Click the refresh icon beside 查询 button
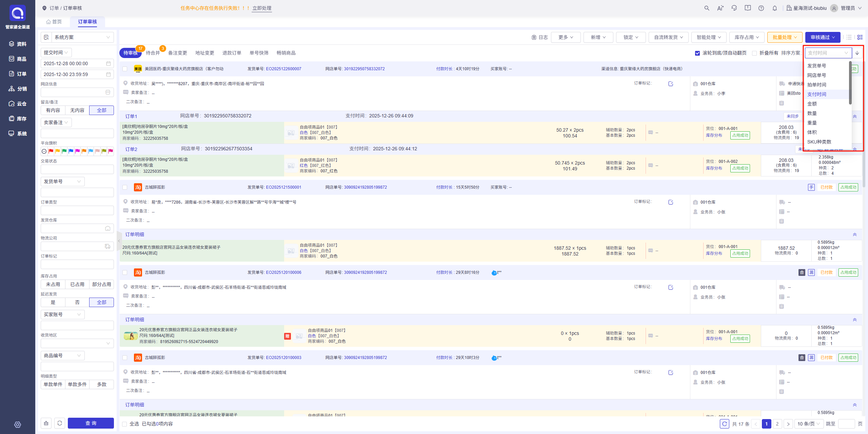The image size is (868, 434). click(60, 423)
